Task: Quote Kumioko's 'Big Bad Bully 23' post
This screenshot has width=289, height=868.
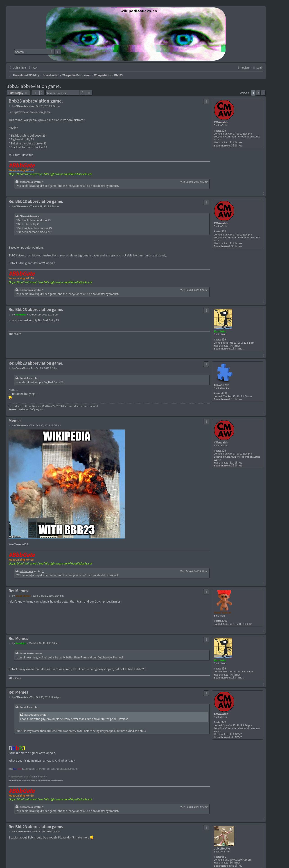Action: (206, 311)
